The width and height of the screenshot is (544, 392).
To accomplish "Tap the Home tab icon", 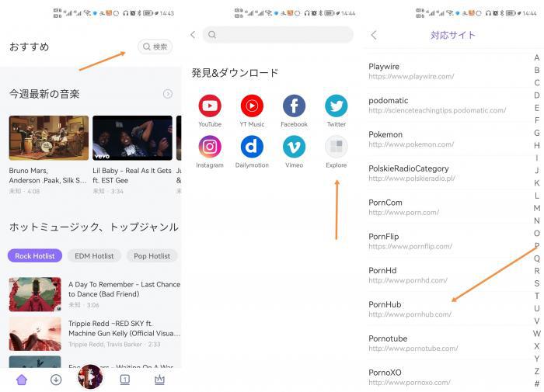I will 22,380.
